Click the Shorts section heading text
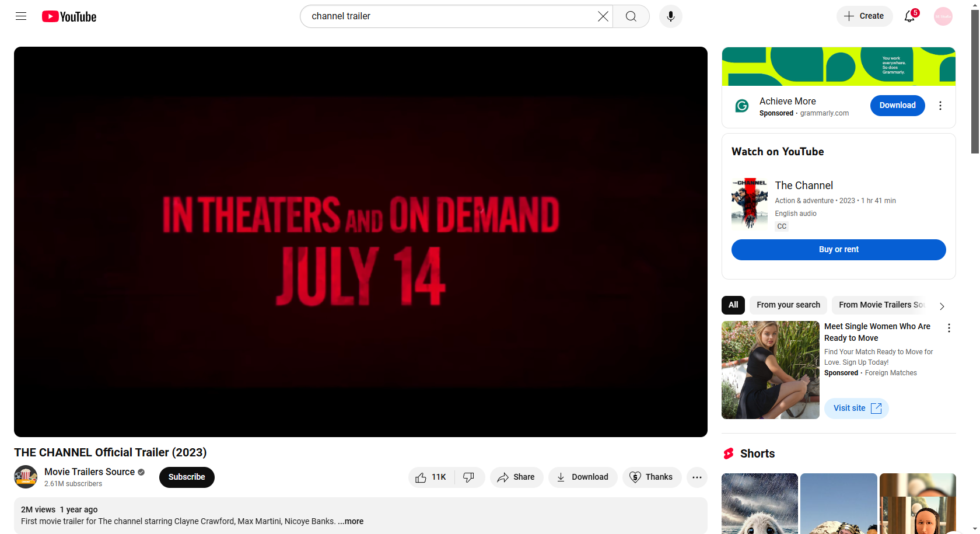This screenshot has width=980, height=534. click(757, 453)
